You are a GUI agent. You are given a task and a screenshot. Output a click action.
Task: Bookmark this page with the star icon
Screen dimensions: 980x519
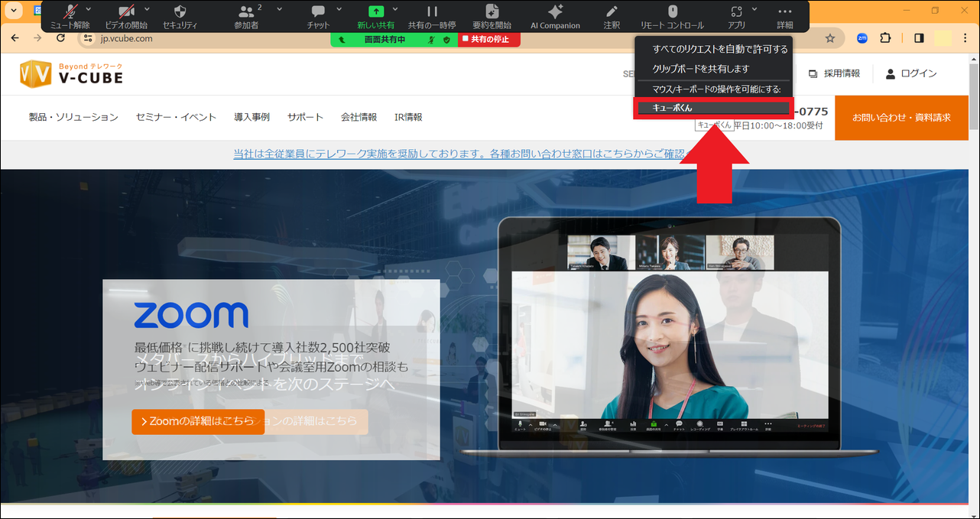(x=830, y=38)
